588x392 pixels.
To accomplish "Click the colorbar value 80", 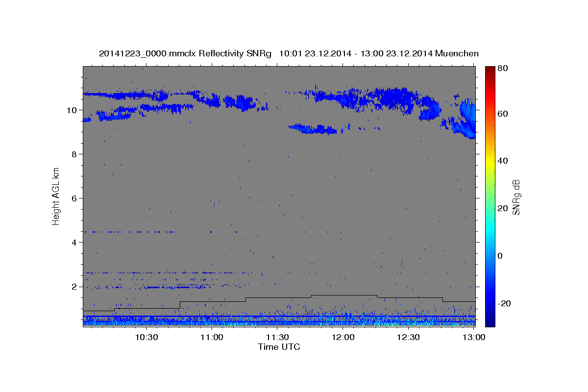I will click(x=503, y=69).
